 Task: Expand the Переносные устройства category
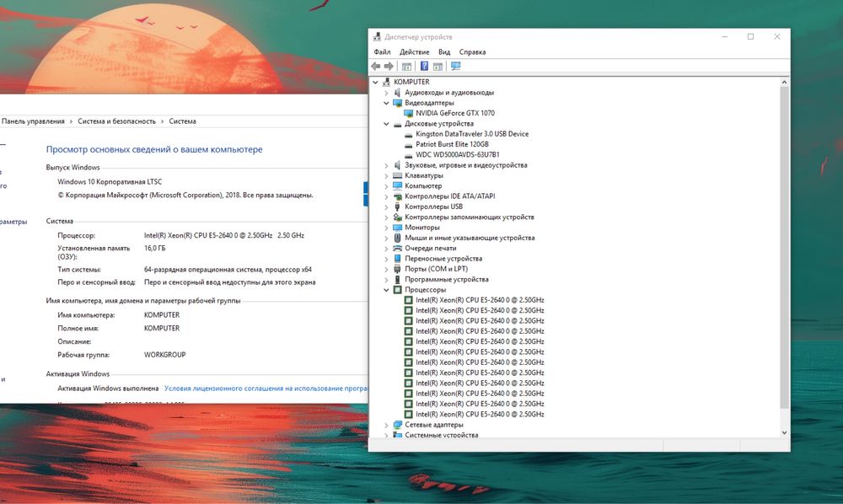(386, 259)
